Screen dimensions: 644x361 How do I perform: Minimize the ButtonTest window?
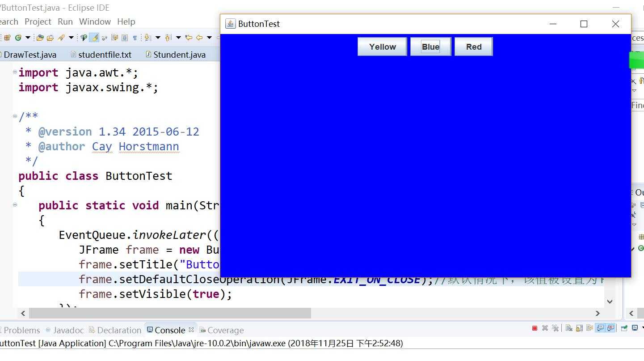[553, 24]
